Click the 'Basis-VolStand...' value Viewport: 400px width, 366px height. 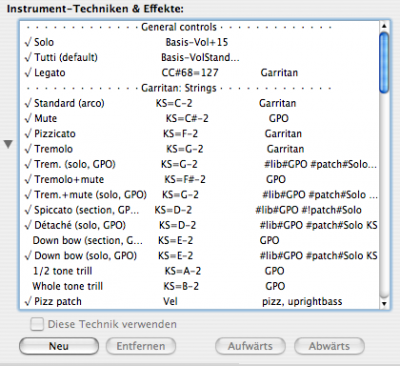pyautogui.click(x=200, y=58)
